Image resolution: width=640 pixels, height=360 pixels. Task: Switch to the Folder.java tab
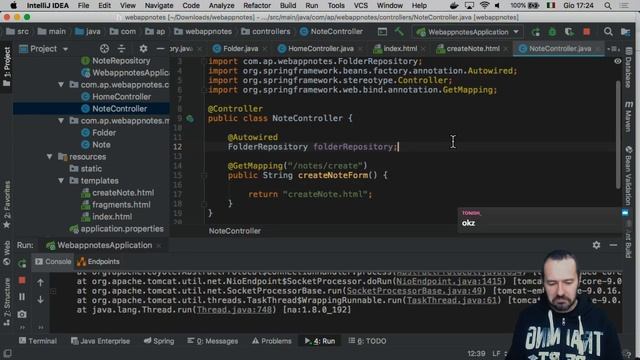236,49
